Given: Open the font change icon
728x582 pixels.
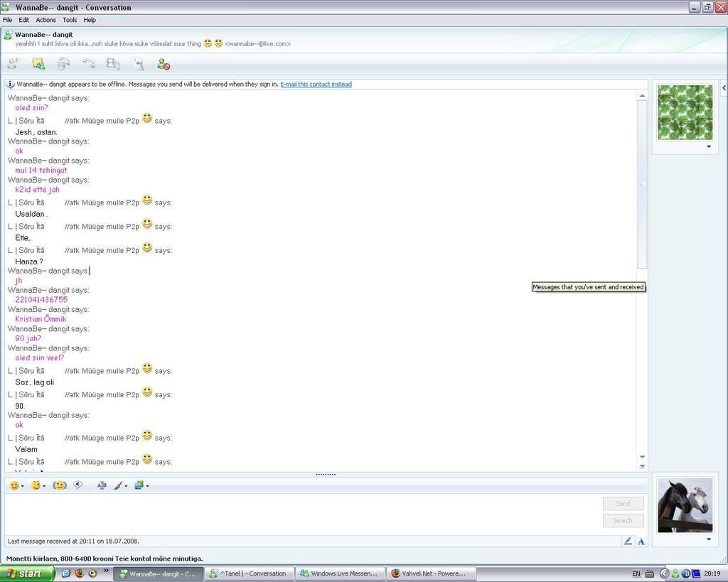Looking at the screenshot, I should click(102, 485).
